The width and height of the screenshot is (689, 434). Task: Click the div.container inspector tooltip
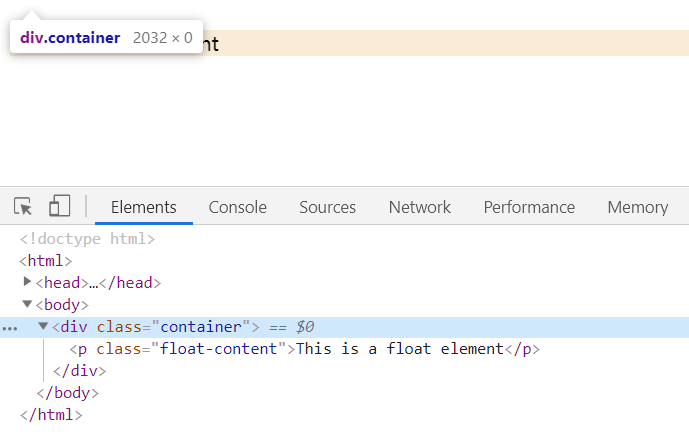[106, 38]
